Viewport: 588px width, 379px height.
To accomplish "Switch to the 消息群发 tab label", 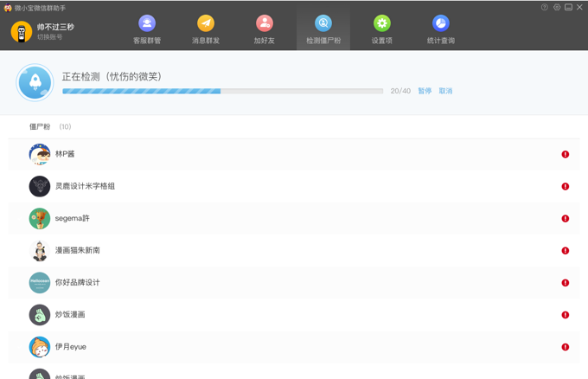I will coord(206,41).
